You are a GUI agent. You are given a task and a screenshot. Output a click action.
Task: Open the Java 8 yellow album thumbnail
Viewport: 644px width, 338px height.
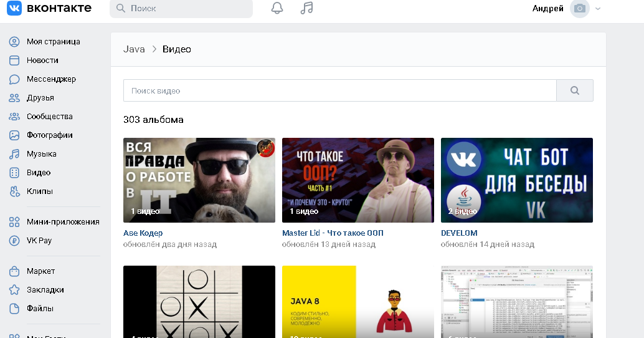coord(358,302)
